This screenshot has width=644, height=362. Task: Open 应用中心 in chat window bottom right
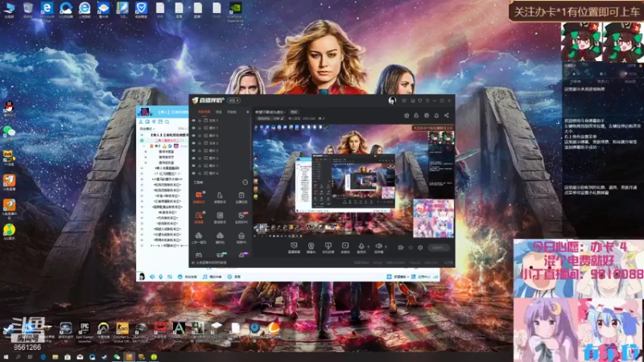[420, 277]
